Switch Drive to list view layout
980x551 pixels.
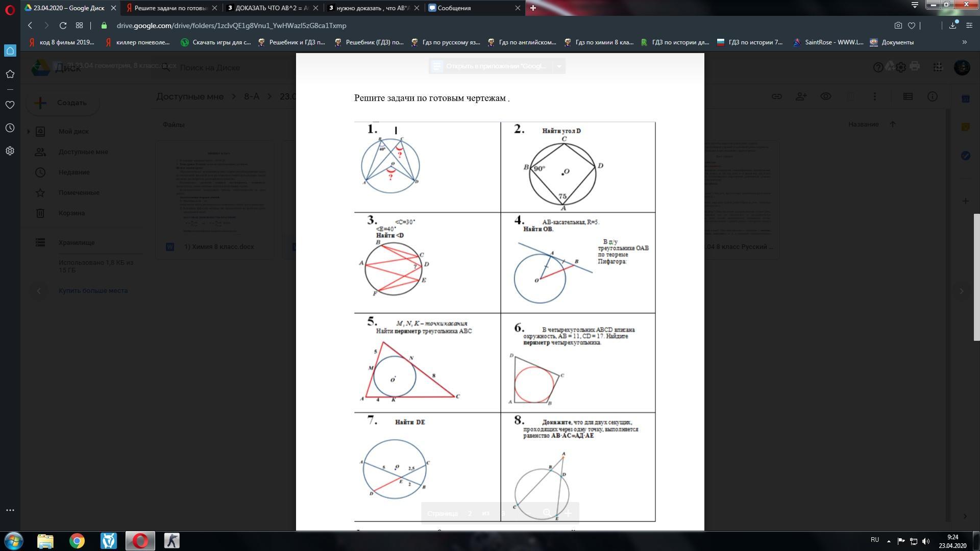point(908,96)
